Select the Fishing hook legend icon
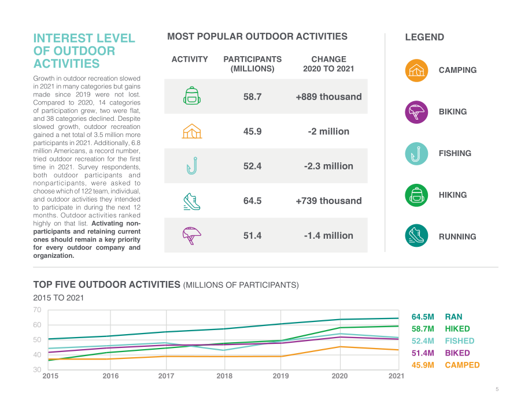The width and height of the screenshot is (532, 411). click(416, 154)
